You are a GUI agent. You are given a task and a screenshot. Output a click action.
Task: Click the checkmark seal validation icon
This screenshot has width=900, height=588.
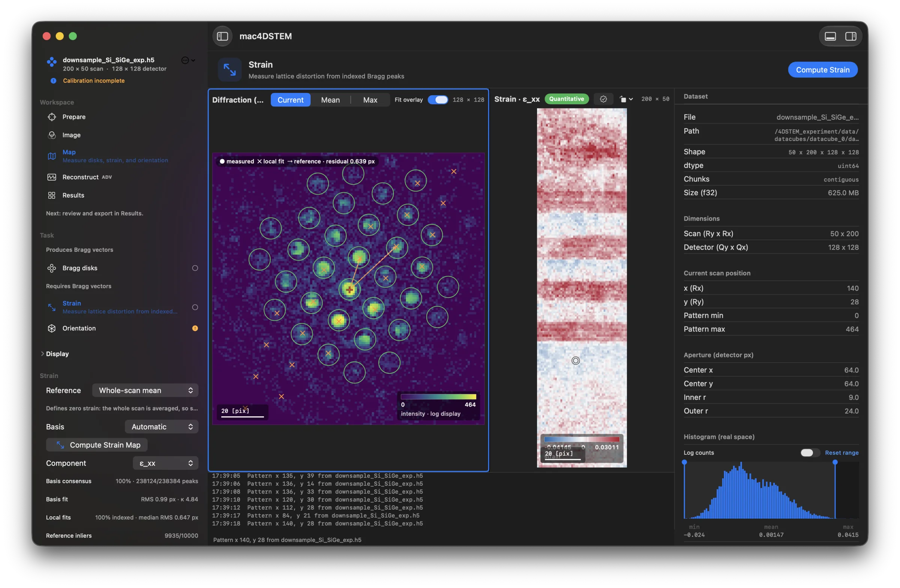[603, 99]
